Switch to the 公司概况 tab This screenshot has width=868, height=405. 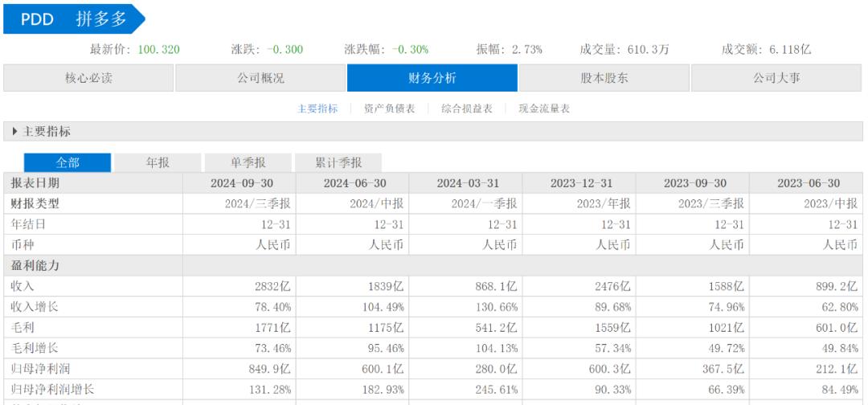coord(260,78)
